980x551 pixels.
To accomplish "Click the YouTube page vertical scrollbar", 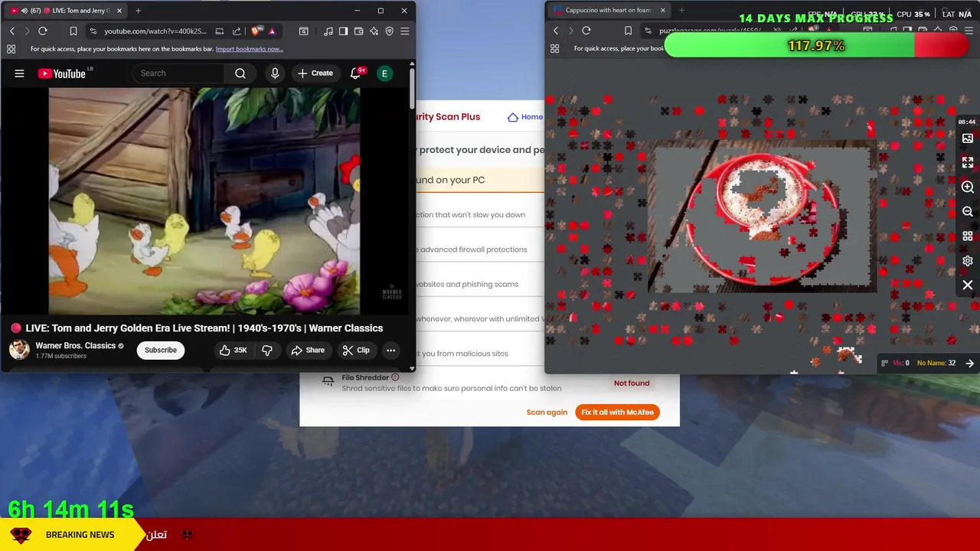I will pyautogui.click(x=412, y=88).
